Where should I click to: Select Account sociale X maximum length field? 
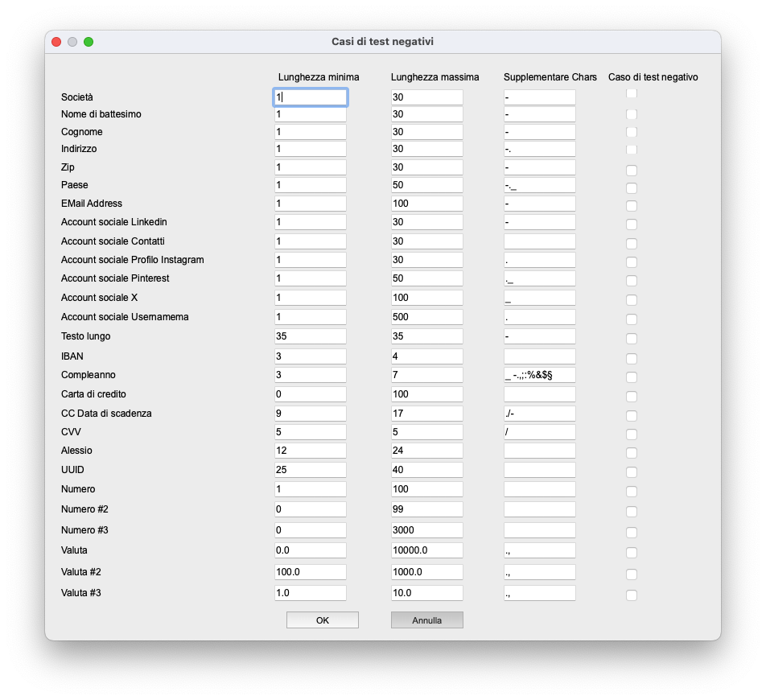click(x=426, y=298)
